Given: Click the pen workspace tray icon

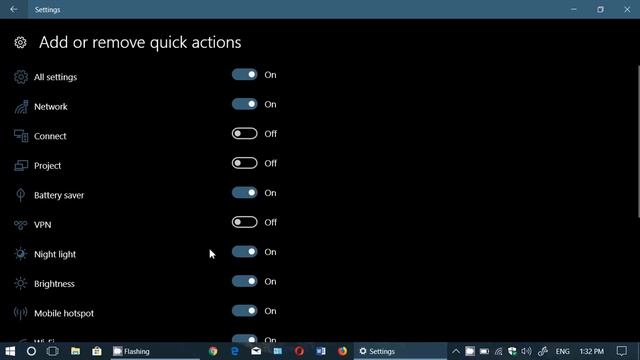Looking at the screenshot, I should tap(542, 351).
